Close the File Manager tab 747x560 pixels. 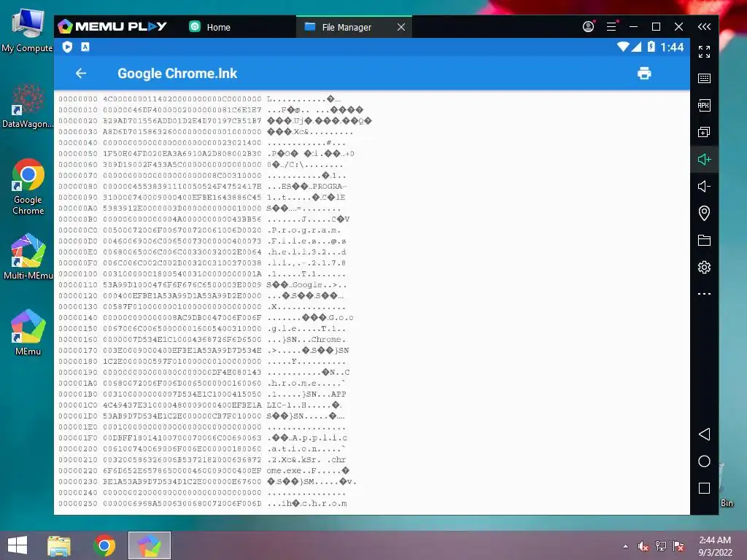pos(401,27)
